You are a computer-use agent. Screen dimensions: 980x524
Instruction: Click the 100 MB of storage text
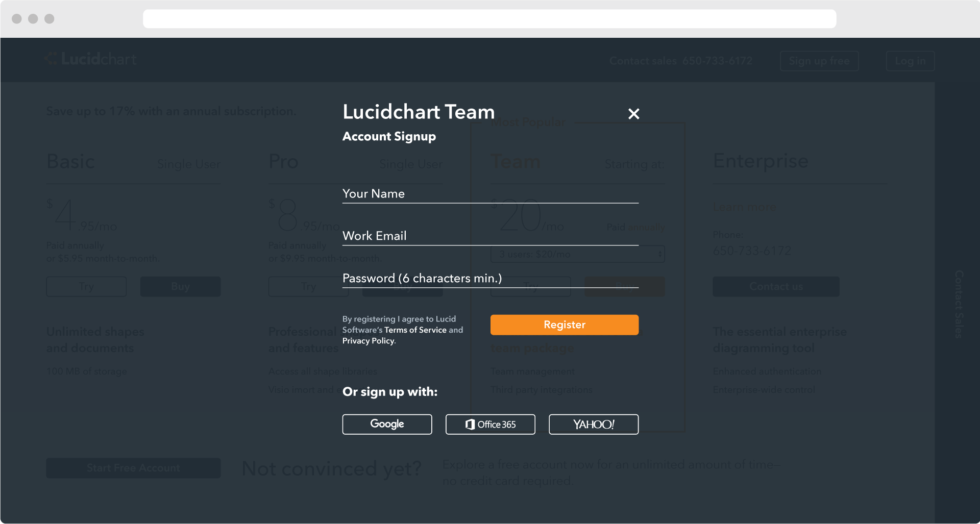(x=87, y=371)
